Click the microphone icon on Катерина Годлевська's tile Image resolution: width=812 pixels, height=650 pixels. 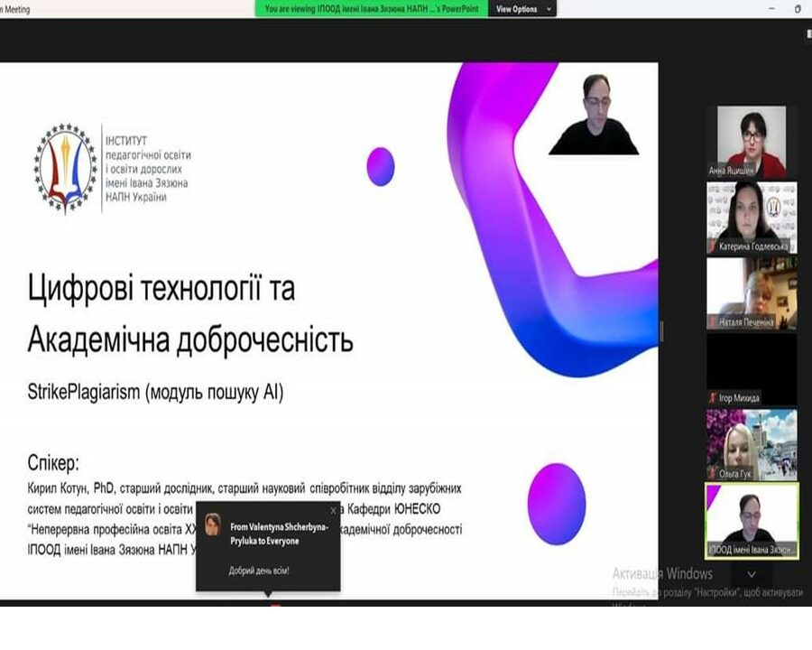(x=711, y=245)
